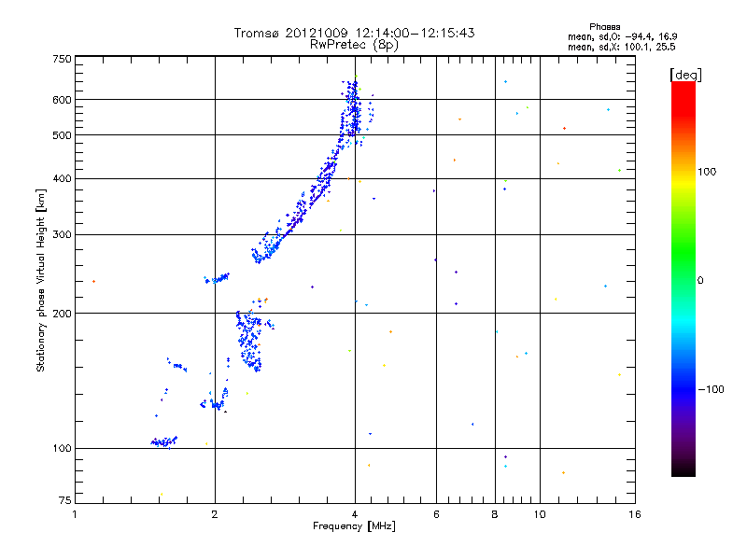Click the 'Phases' header text
The width and height of the screenshot is (747, 560).
(x=604, y=27)
